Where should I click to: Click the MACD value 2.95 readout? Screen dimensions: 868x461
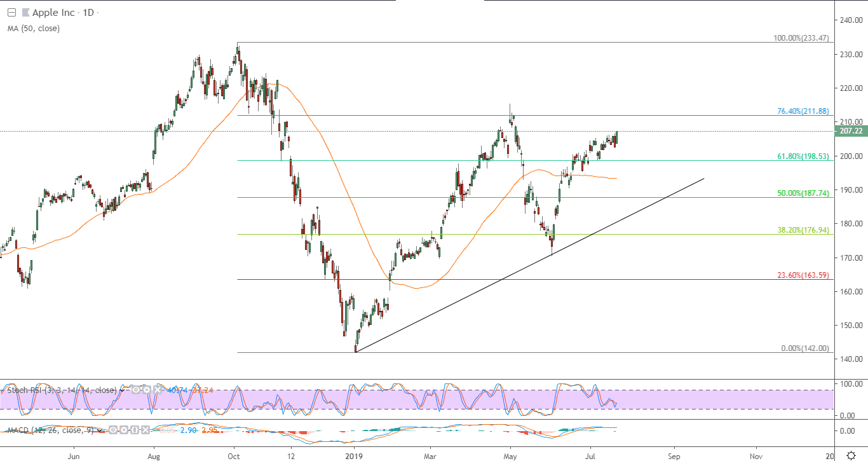210,430
